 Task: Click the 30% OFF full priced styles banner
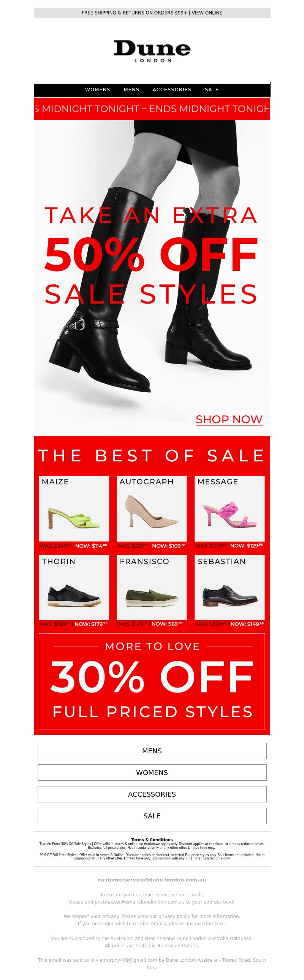(152, 681)
